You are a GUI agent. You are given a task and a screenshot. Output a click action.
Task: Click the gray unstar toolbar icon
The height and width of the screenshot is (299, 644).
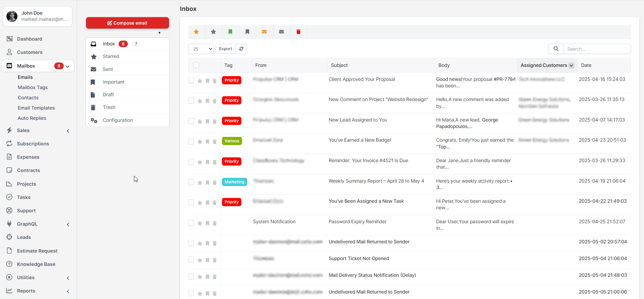tap(213, 32)
